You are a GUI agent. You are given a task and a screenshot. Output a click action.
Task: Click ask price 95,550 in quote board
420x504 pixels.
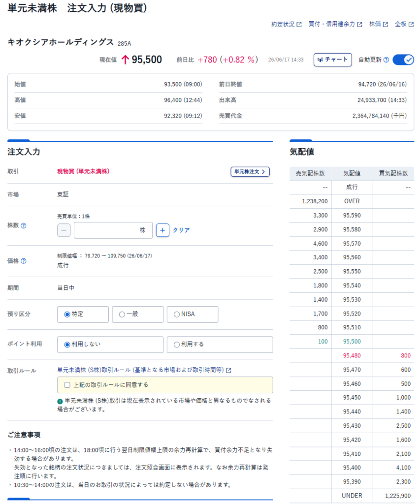(352, 272)
